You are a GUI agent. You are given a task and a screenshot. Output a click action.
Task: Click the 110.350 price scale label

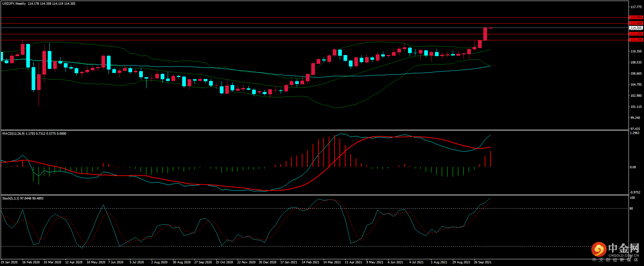click(x=636, y=51)
